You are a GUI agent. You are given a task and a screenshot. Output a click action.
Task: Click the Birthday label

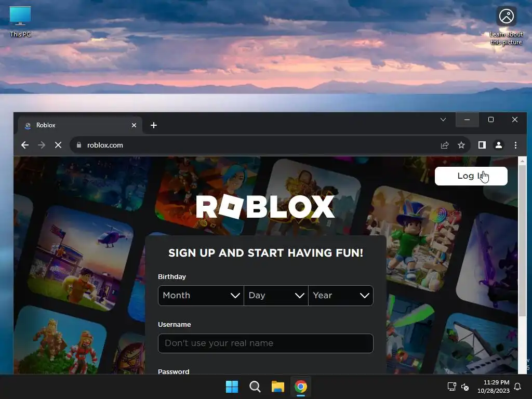(172, 276)
